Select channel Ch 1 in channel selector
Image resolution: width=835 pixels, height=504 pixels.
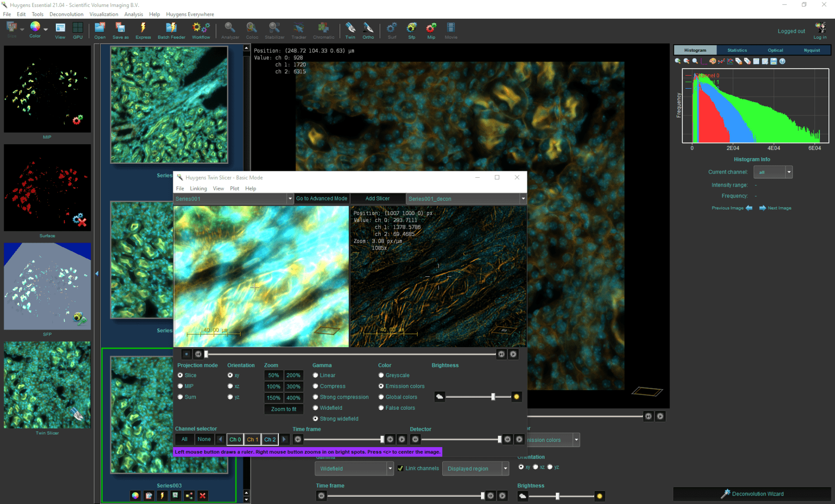tap(252, 439)
